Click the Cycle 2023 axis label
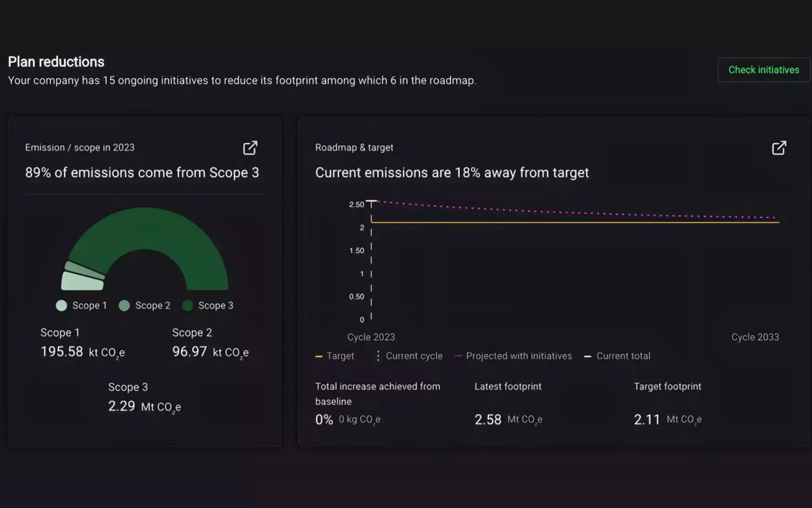Image resolution: width=812 pixels, height=508 pixels. [x=371, y=337]
